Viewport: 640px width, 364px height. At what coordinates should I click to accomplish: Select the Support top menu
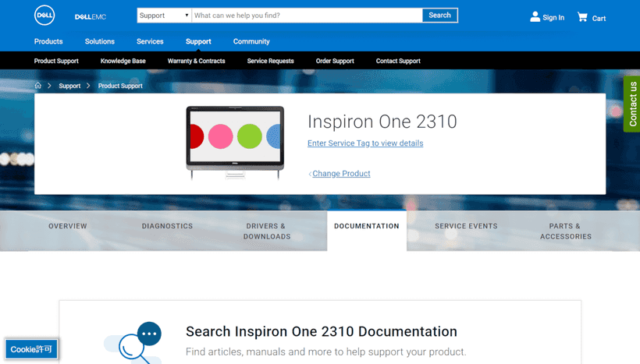tap(198, 41)
